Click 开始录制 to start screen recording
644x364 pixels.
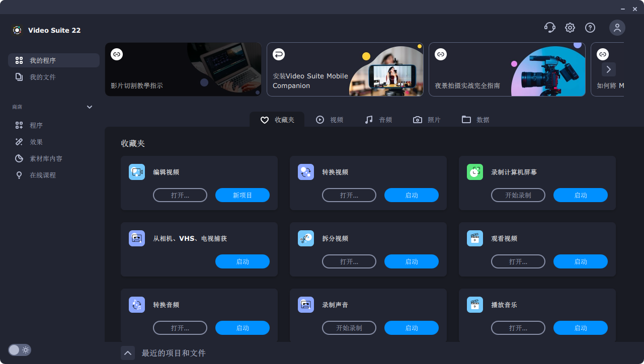pos(518,195)
